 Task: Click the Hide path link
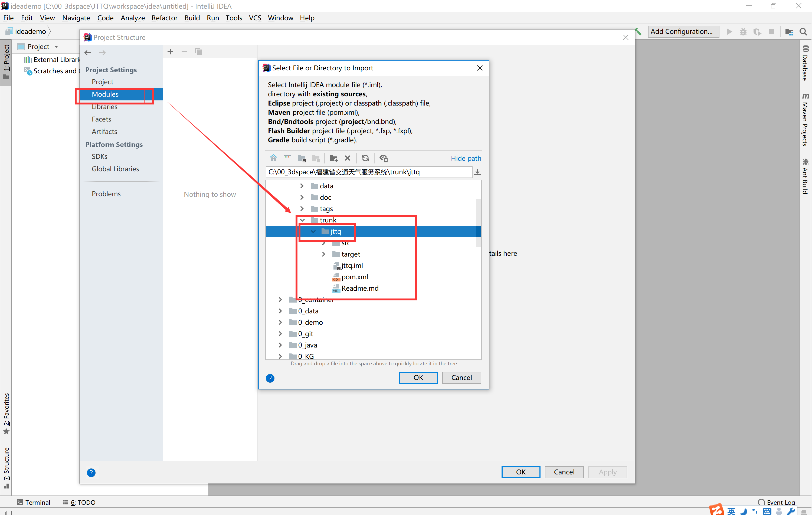466,158
